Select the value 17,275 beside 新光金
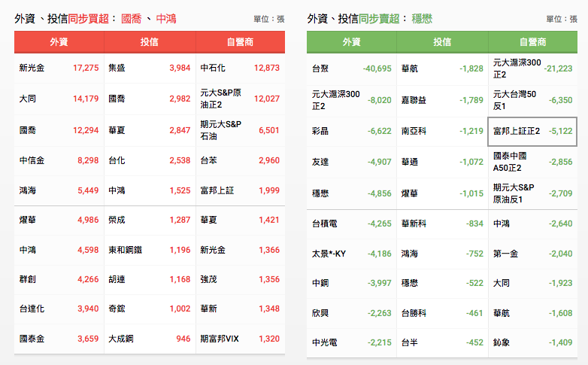The height and width of the screenshot is (365, 588). 86,68
